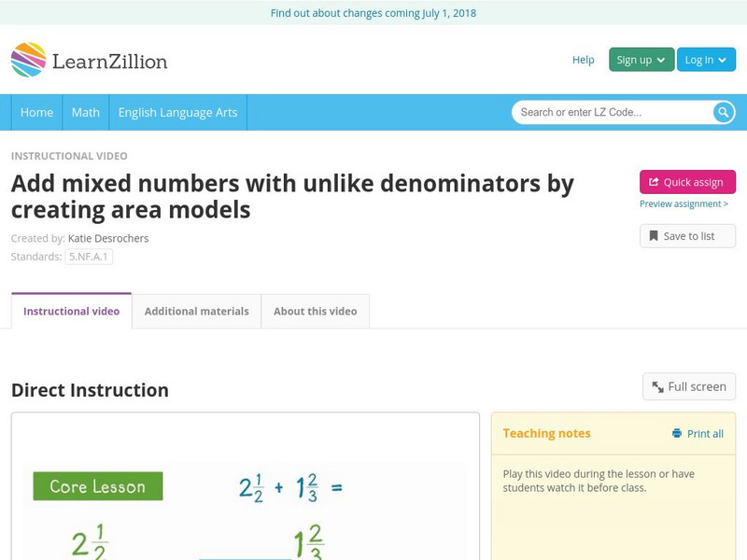Open English Language Arts in navigation
The height and width of the screenshot is (560, 747).
[x=180, y=112]
